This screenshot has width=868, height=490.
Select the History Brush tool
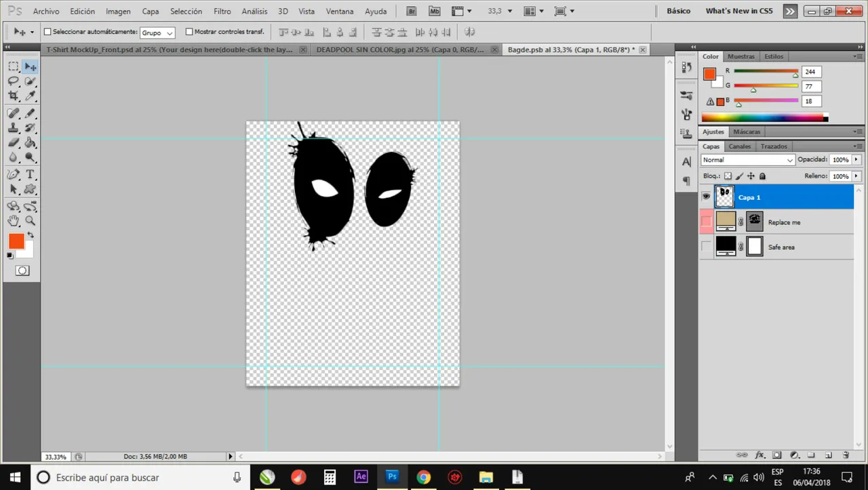coord(30,128)
